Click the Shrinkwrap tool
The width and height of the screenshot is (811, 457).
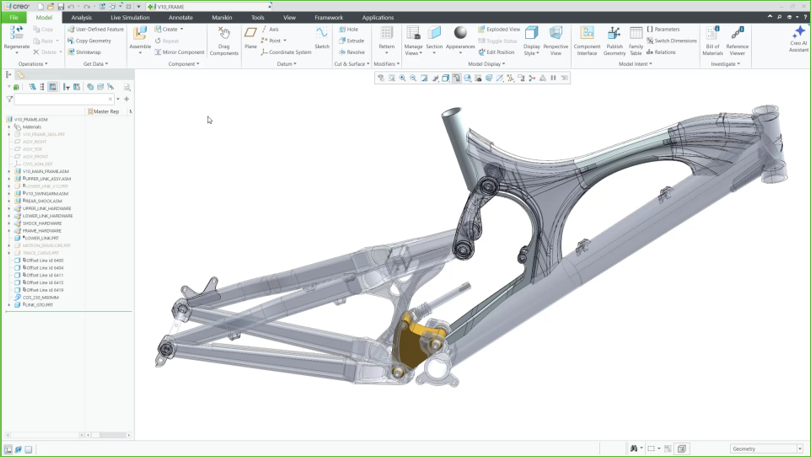click(x=84, y=52)
